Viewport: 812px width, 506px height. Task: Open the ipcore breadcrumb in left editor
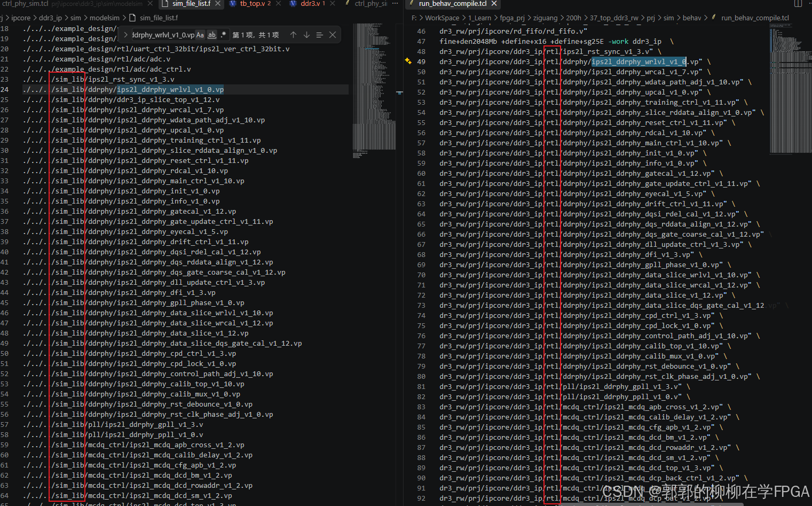tap(21, 18)
